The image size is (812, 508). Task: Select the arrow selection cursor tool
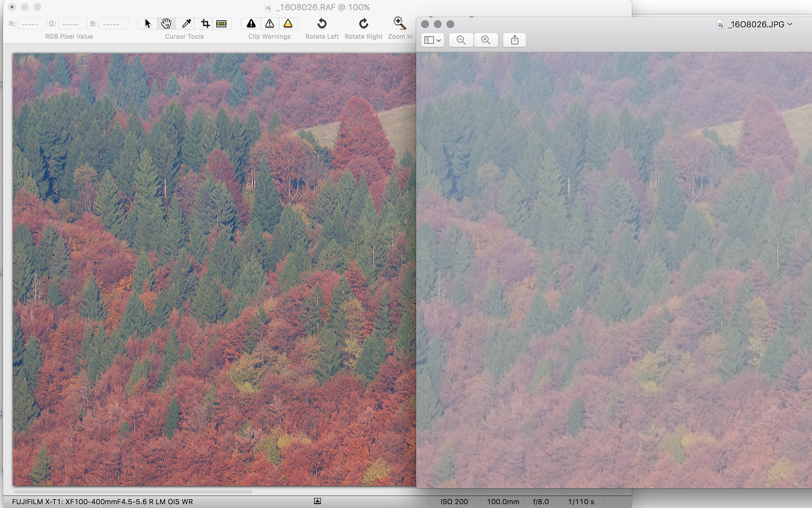pos(148,23)
